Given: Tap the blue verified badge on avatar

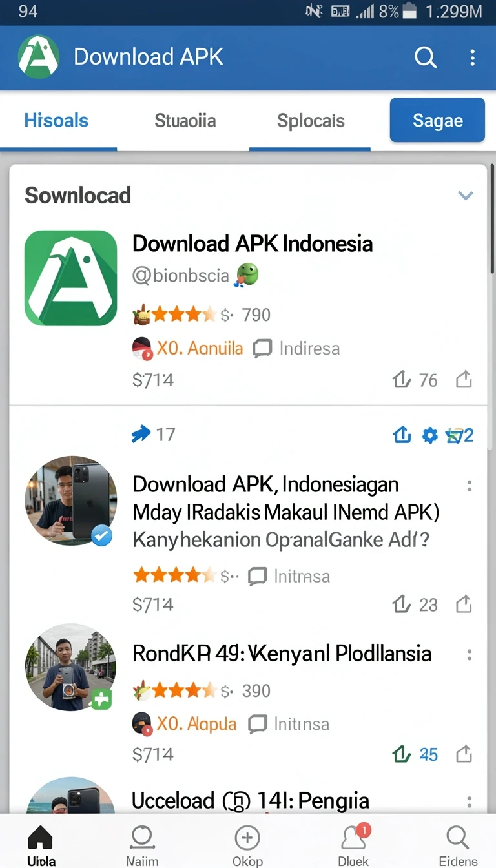Looking at the screenshot, I should (101, 535).
